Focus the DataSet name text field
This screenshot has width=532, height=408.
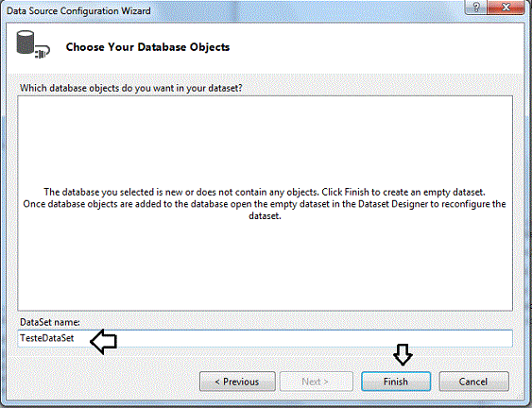tap(265, 338)
